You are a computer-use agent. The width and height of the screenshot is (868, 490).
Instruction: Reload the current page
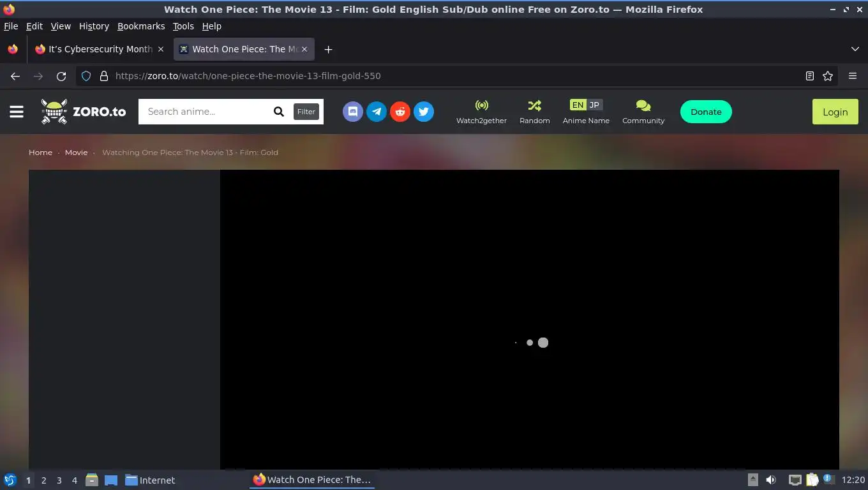point(61,76)
